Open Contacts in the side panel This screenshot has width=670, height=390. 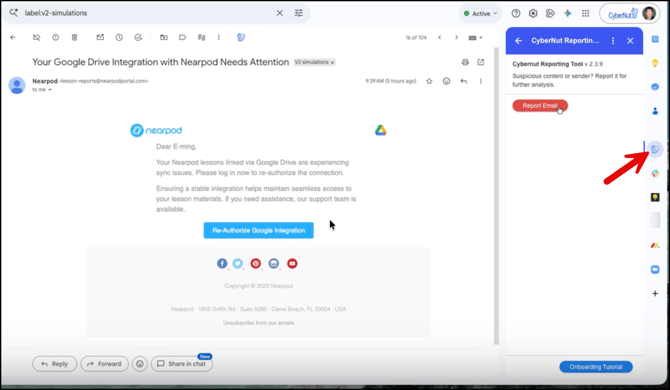655,111
